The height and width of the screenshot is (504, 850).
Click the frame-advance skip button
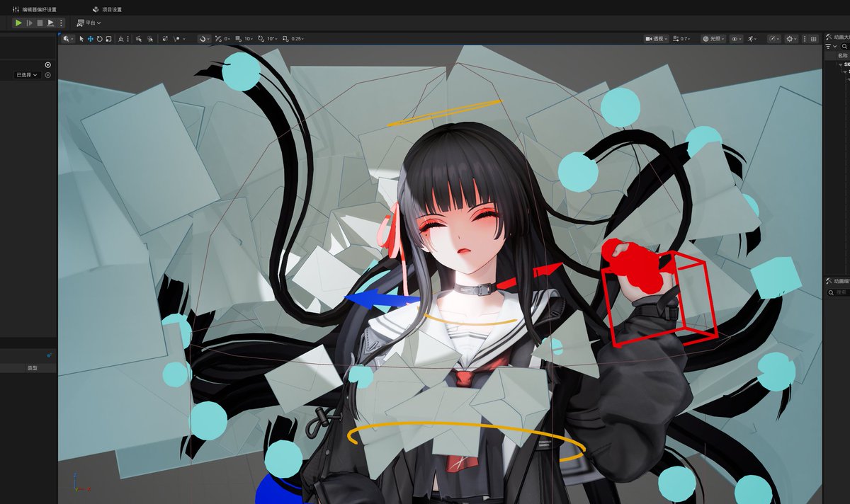coord(29,23)
